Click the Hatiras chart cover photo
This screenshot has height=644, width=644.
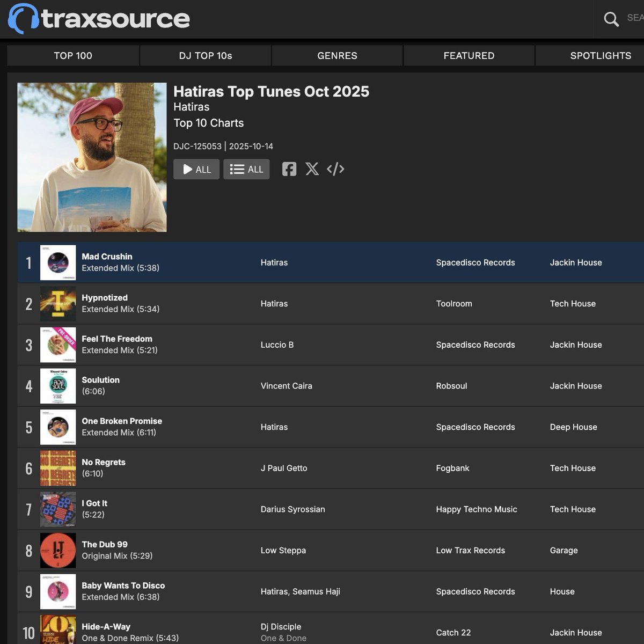point(92,157)
